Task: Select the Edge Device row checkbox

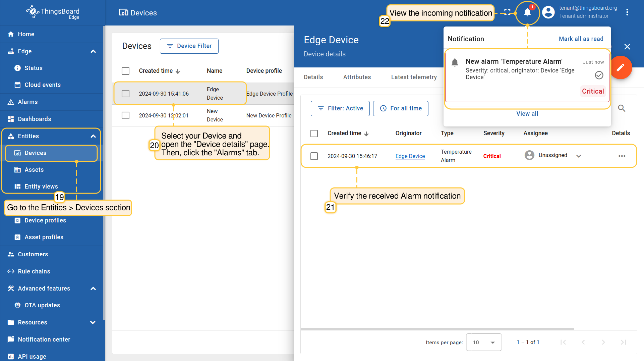Action: tap(125, 94)
